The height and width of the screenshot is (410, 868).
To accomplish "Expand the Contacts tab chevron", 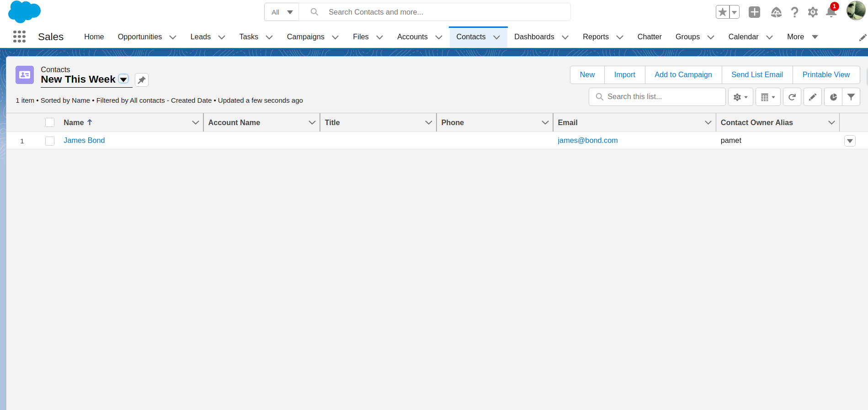I will (x=497, y=37).
